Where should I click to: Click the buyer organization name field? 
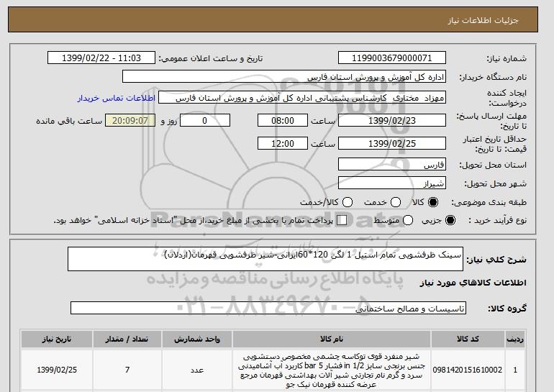(x=284, y=77)
